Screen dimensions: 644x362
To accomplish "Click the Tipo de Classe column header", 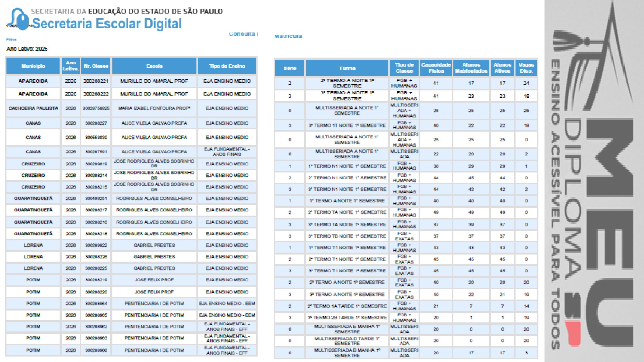I will (404, 68).
